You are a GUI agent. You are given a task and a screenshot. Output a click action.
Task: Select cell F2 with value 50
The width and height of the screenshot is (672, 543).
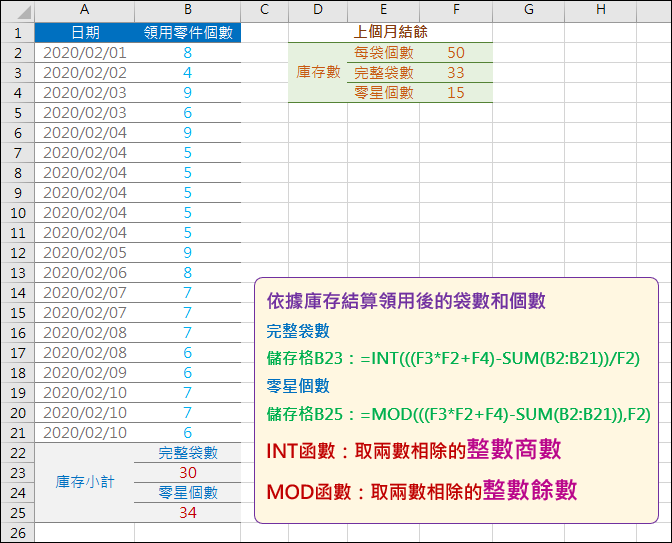pyautogui.click(x=456, y=53)
